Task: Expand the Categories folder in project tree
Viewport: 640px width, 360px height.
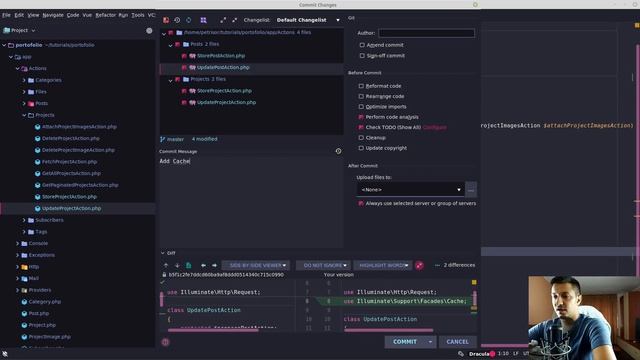Action: 24,80
